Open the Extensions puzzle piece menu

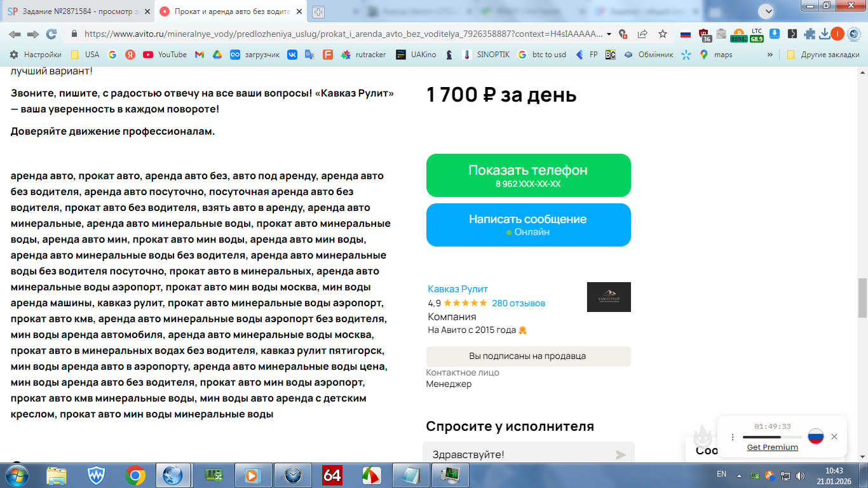click(x=809, y=34)
